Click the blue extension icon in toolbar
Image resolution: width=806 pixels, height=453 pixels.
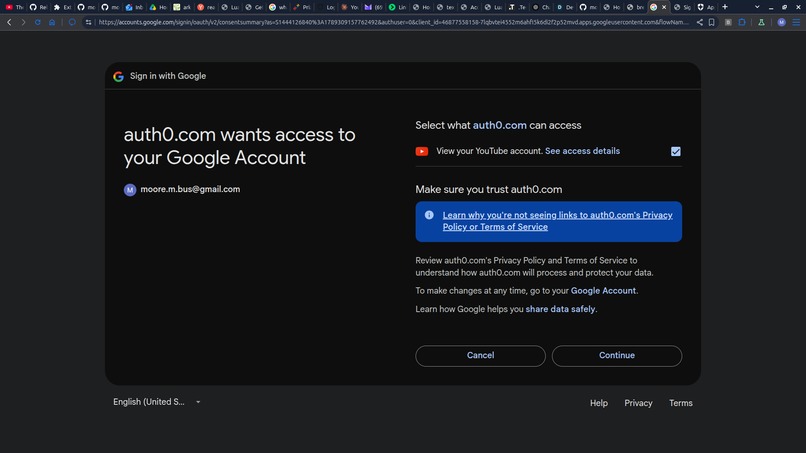point(742,22)
